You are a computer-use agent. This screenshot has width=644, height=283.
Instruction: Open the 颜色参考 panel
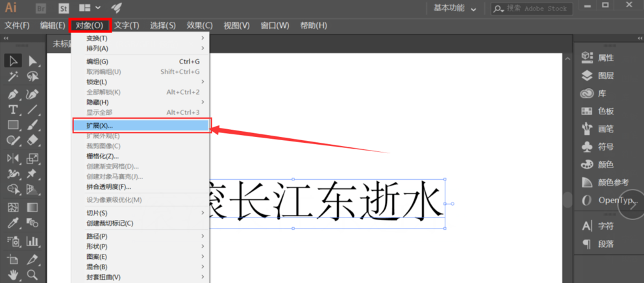point(606,182)
